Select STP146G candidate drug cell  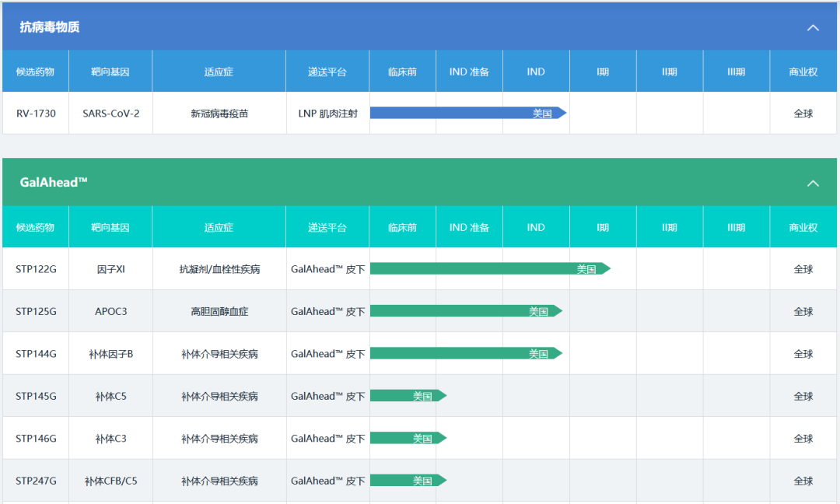[x=36, y=438]
